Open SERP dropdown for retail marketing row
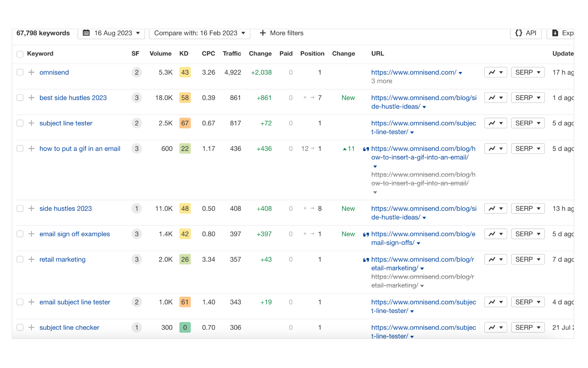This screenshot has height=368, width=588. [528, 260]
